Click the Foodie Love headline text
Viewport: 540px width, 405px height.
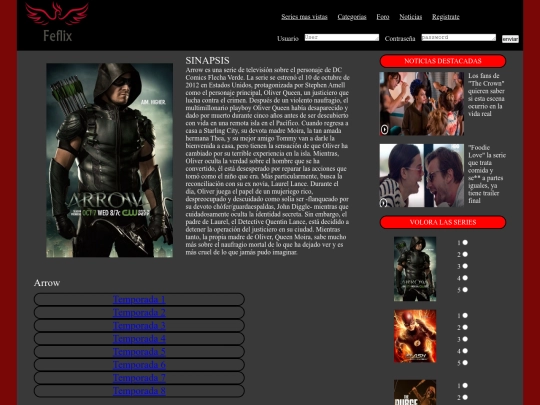[x=487, y=174]
